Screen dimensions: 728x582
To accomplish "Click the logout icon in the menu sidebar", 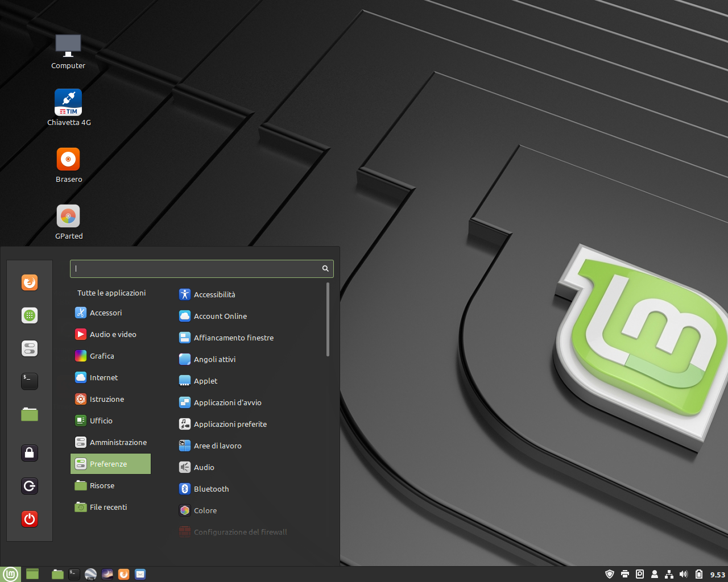I will (x=30, y=486).
